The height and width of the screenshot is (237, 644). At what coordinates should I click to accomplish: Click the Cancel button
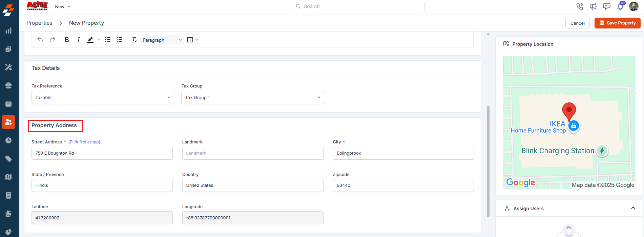click(578, 23)
